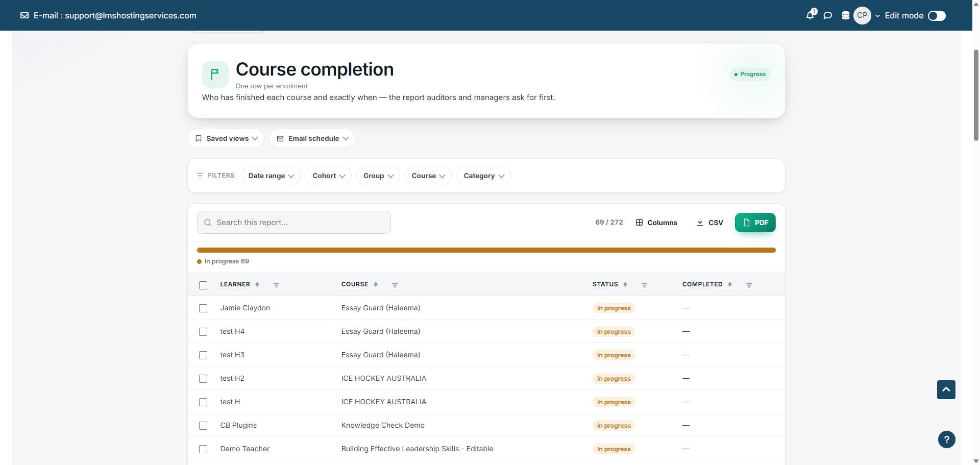Image resolution: width=980 pixels, height=465 pixels.
Task: Open COURSE column filter icon
Action: coord(395,285)
